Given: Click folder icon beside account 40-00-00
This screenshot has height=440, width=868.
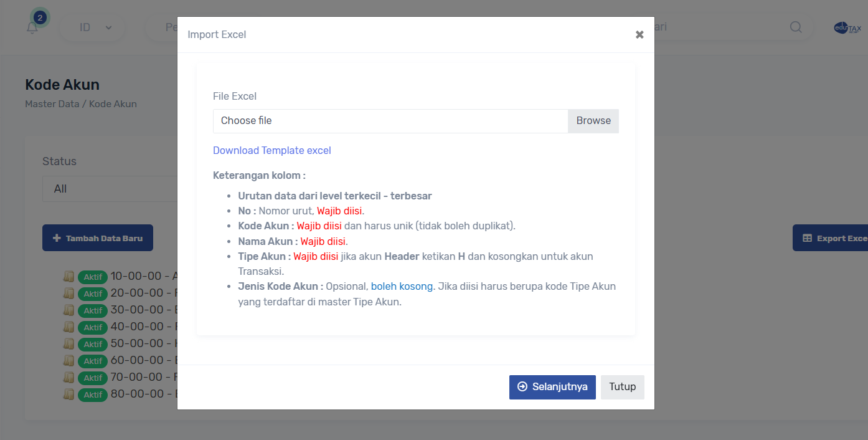Looking at the screenshot, I should (68, 327).
